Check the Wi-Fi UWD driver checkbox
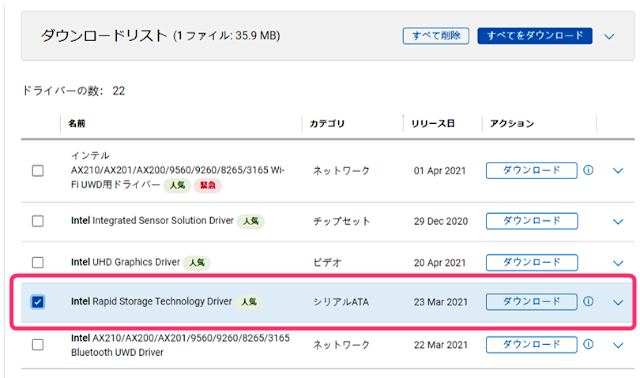Screen dimensions: 640x378 (x=38, y=170)
